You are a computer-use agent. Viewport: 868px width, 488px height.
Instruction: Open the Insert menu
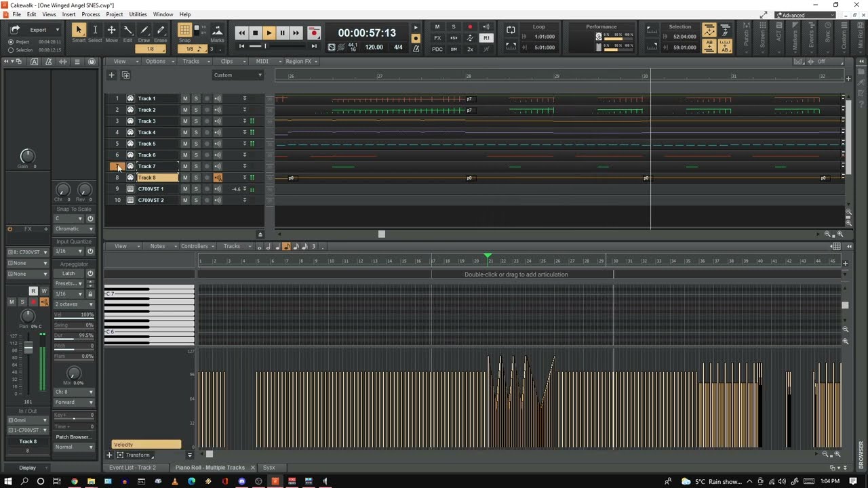pyautogui.click(x=68, y=14)
